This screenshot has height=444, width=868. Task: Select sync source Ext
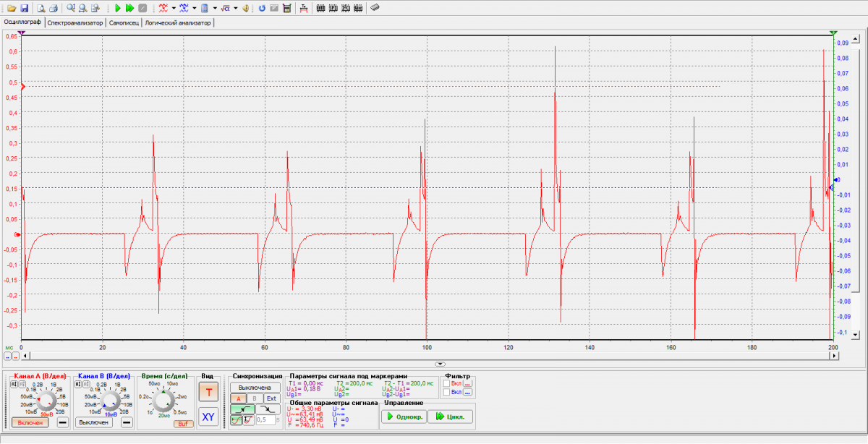[x=271, y=398]
